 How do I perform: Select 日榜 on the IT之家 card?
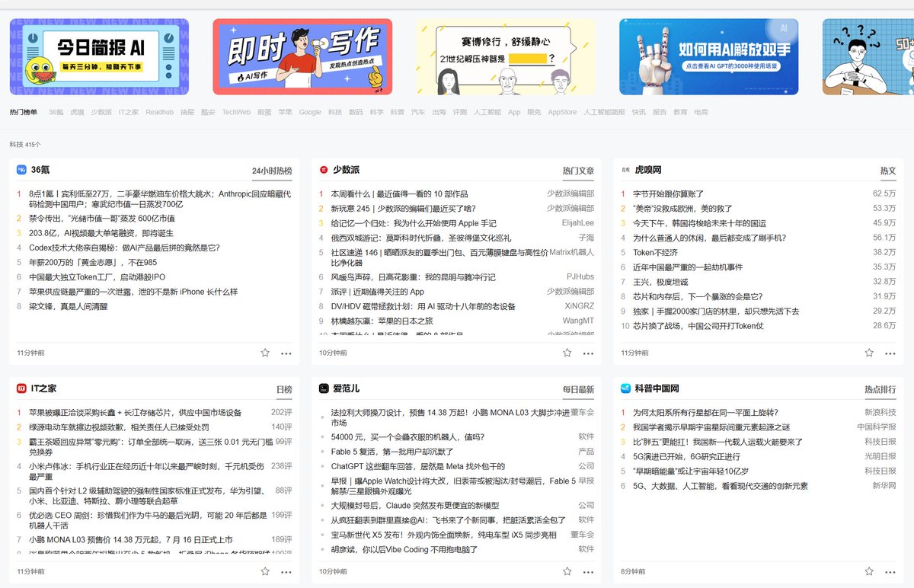pyautogui.click(x=283, y=389)
